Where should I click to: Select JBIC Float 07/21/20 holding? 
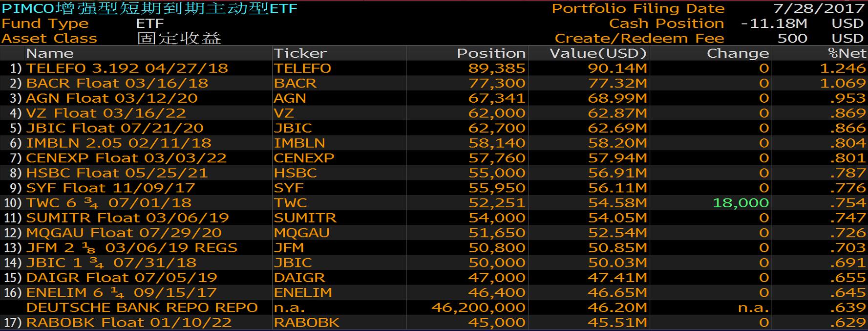pyautogui.click(x=115, y=128)
